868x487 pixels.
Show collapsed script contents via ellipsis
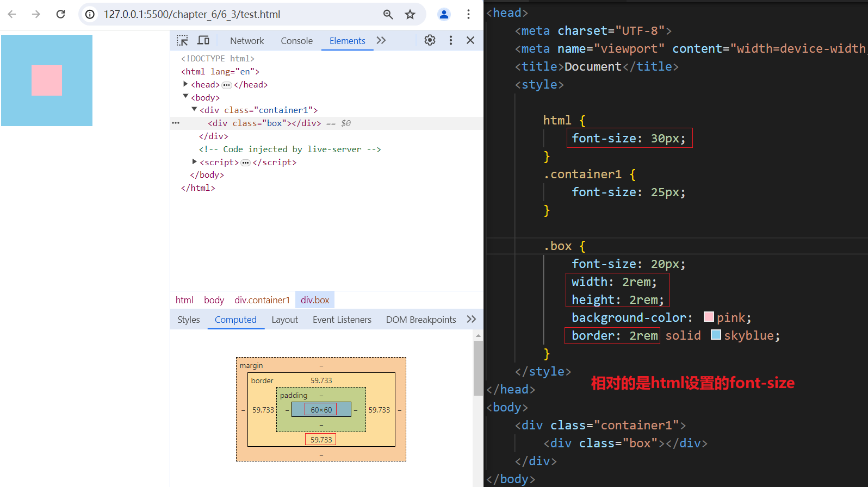point(245,163)
